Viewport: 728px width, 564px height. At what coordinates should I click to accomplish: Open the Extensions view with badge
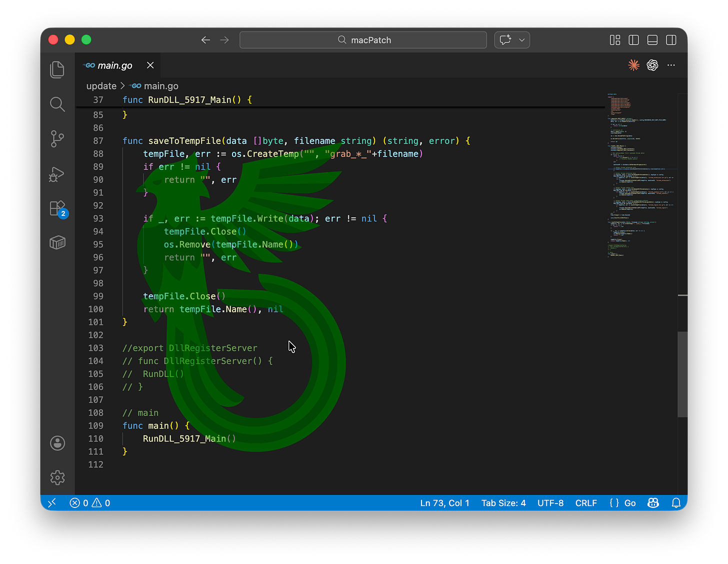point(57,208)
